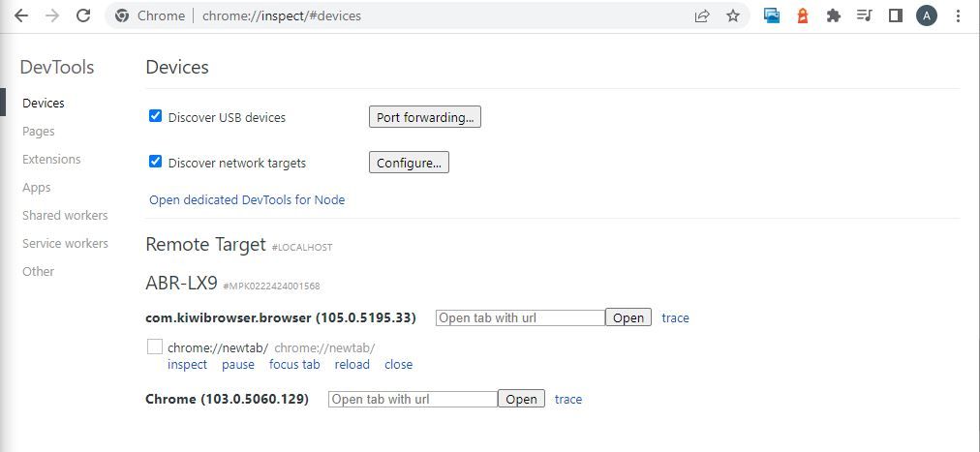Uncheck Discover network targets
The image size is (980, 452).
pyautogui.click(x=156, y=162)
